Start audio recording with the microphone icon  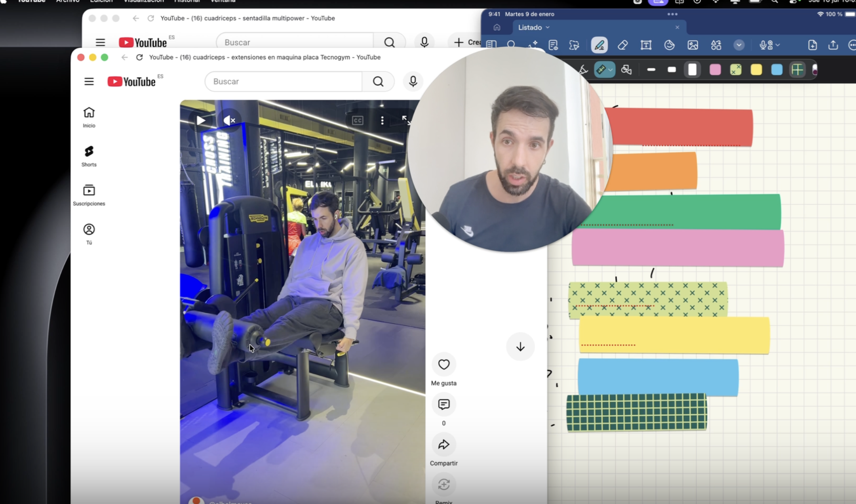(x=765, y=45)
